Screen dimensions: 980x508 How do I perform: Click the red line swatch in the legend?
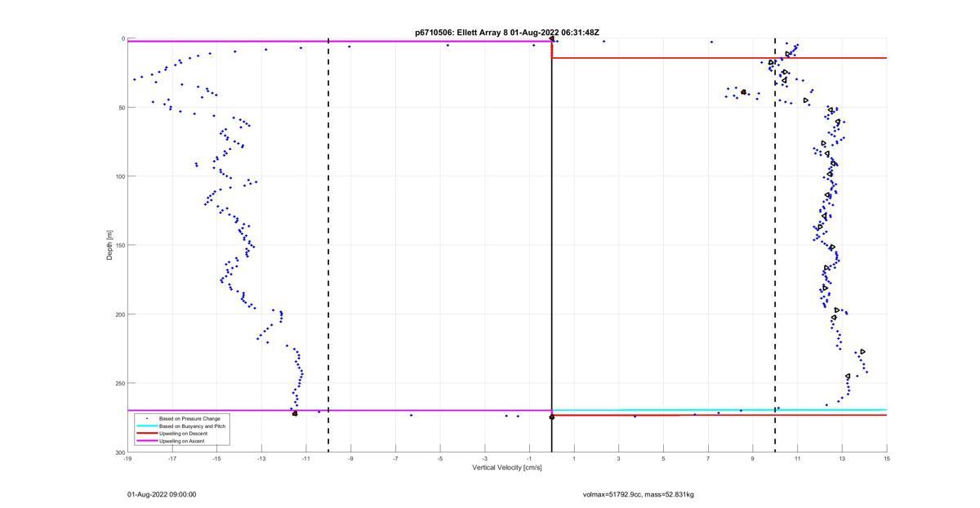point(147,433)
